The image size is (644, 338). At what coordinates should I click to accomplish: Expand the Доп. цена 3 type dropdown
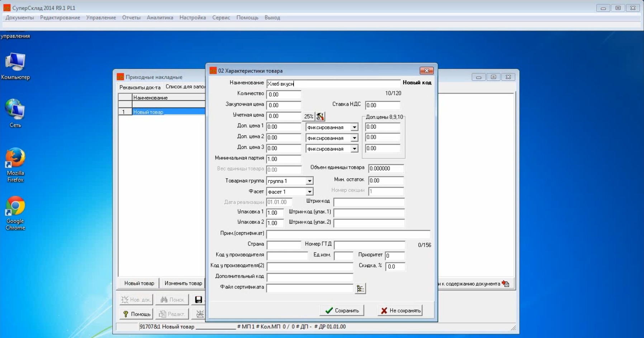(x=354, y=149)
